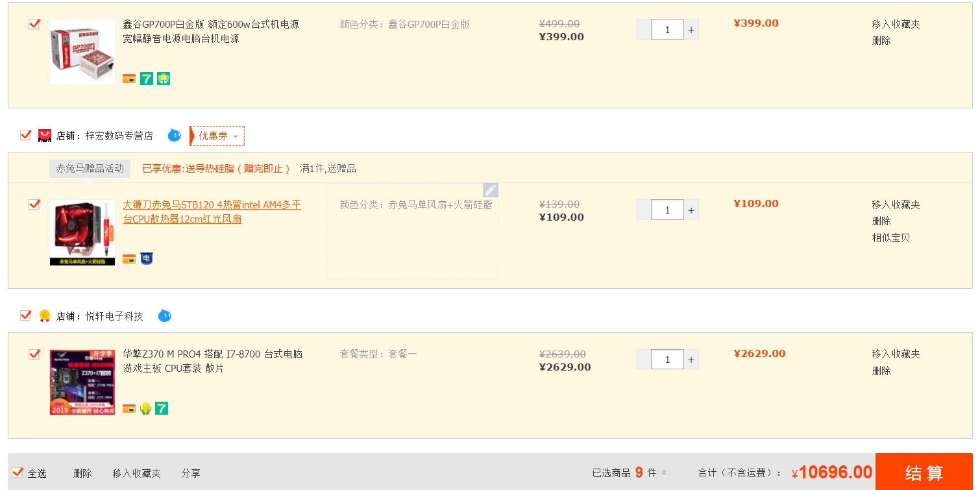Click subtotal ¥399.00 of 鑫谷GP700P
980x490 pixels.
pyautogui.click(x=756, y=23)
